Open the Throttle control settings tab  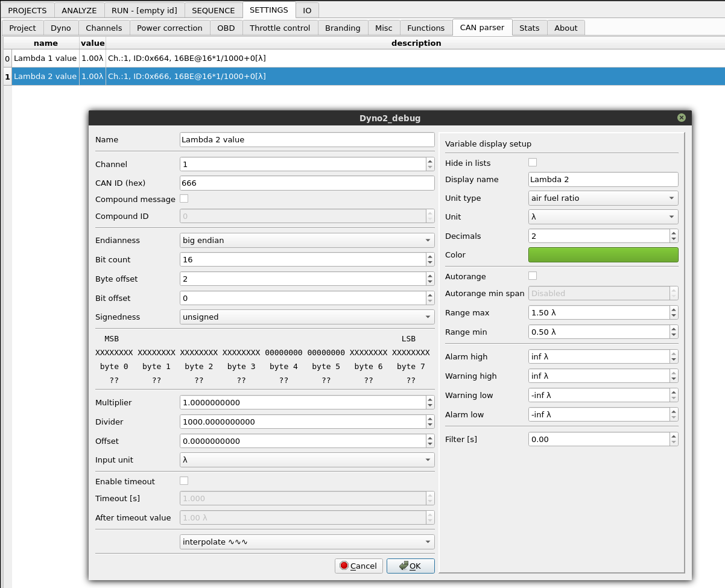tap(280, 27)
